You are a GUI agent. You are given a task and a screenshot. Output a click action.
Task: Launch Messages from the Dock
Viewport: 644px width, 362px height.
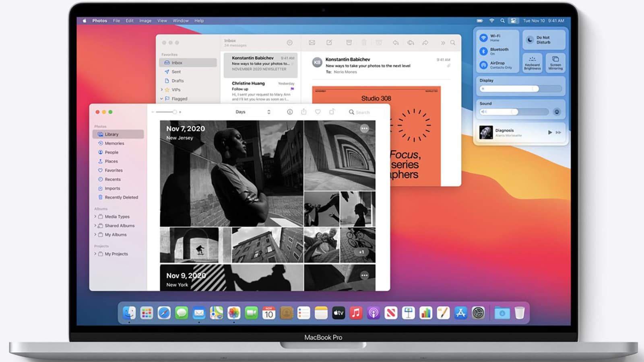tap(182, 313)
